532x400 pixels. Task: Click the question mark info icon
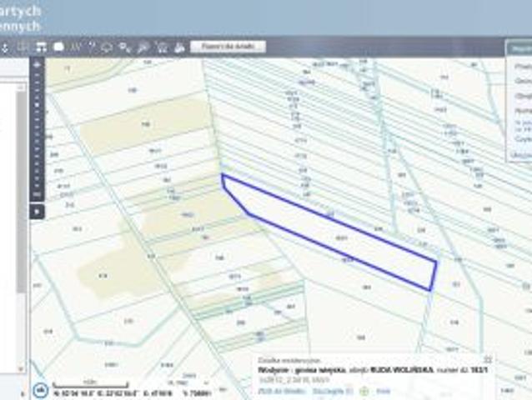click(92, 47)
